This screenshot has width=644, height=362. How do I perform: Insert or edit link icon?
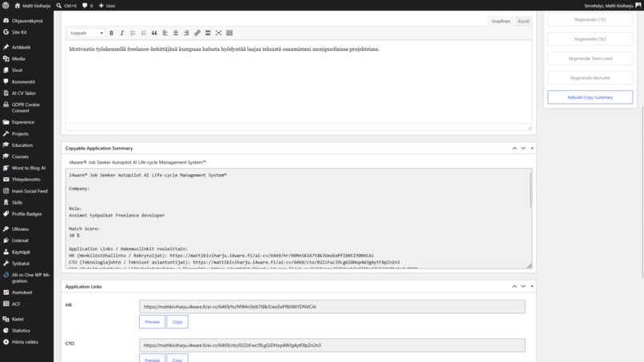197,33
